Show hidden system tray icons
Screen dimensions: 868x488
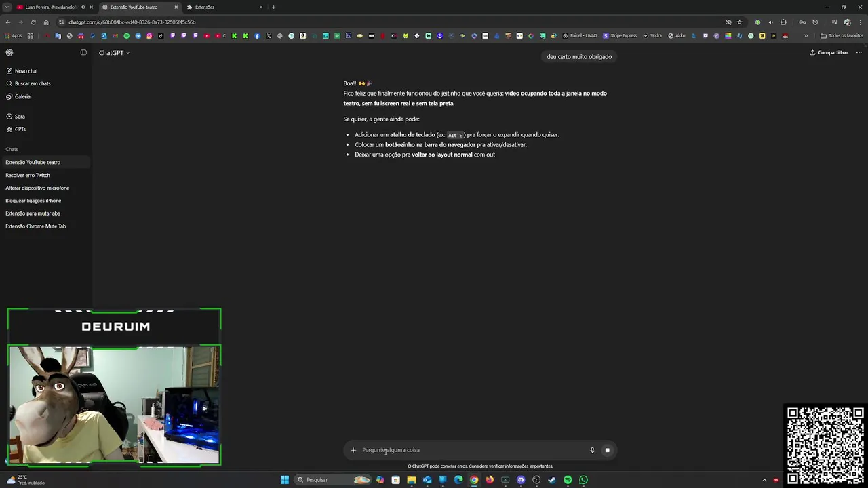(764, 480)
